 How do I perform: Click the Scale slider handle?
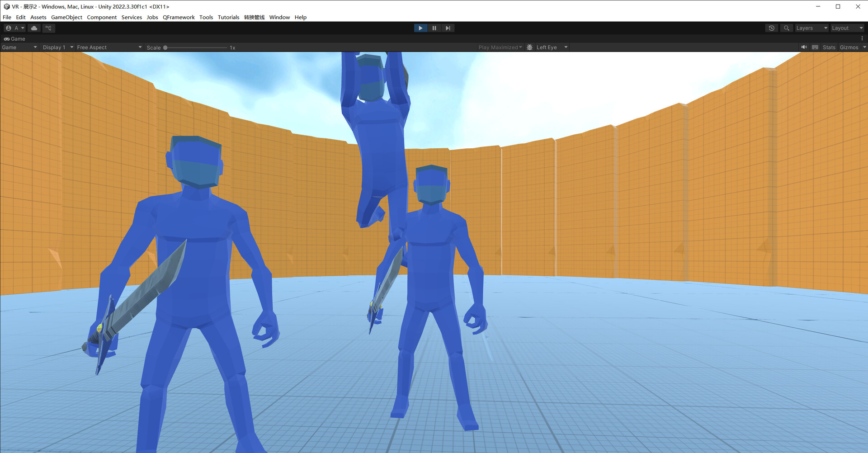pos(165,47)
